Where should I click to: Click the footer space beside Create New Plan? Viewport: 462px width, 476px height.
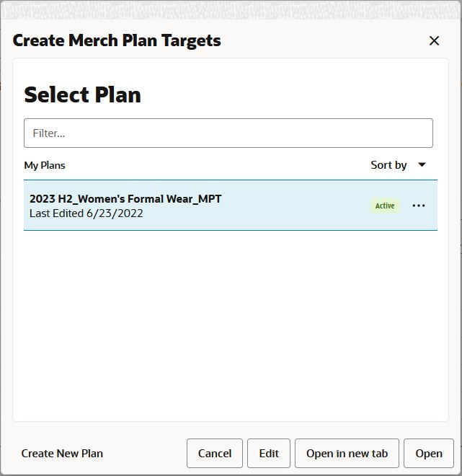click(x=144, y=454)
